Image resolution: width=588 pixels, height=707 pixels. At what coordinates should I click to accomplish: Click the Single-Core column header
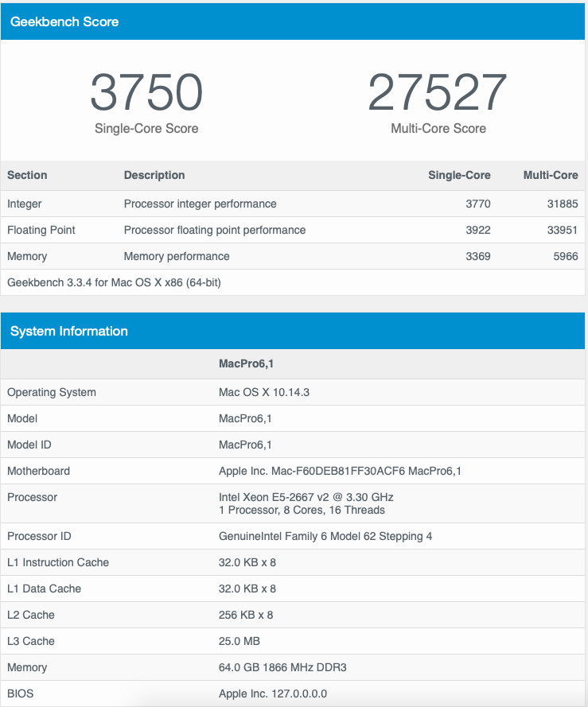click(459, 175)
